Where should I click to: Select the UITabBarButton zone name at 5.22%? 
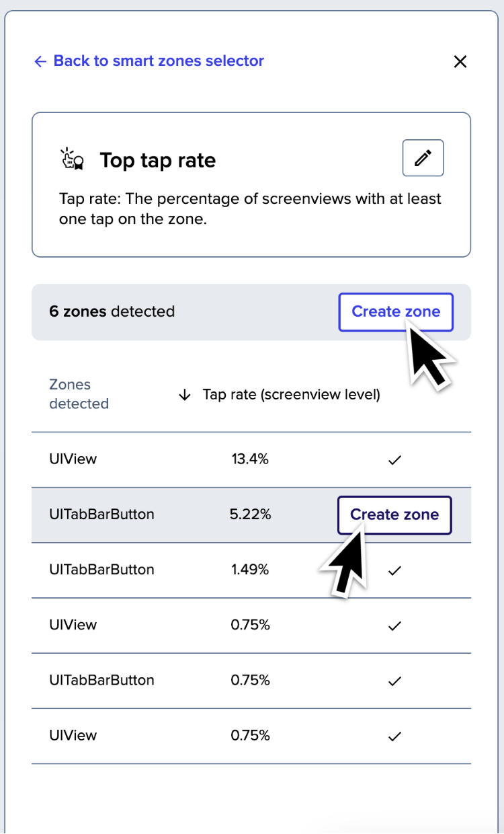pyautogui.click(x=101, y=515)
